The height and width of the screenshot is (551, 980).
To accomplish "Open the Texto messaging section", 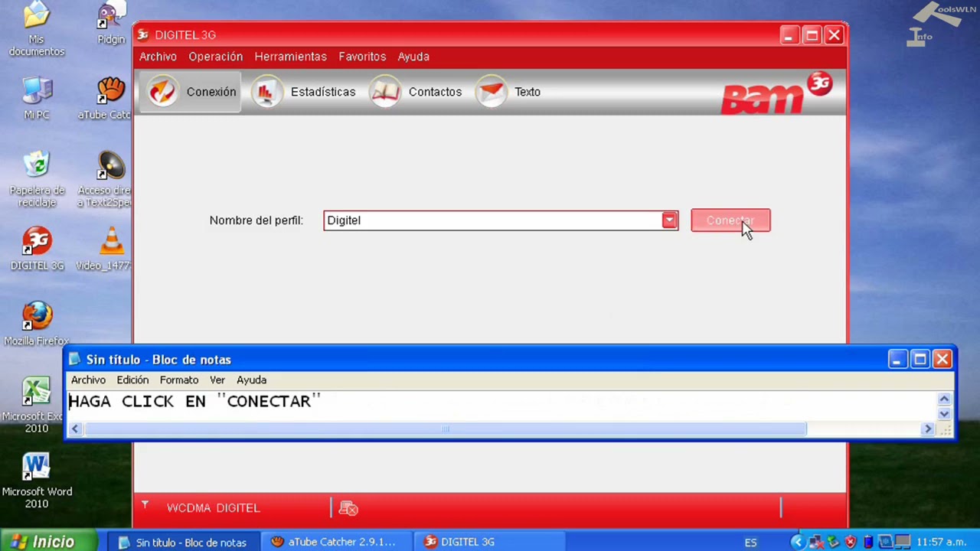I will tap(508, 92).
